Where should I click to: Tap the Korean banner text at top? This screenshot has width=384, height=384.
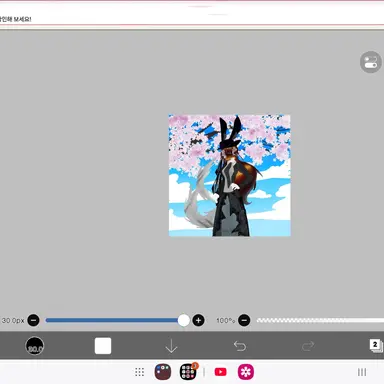click(x=16, y=19)
